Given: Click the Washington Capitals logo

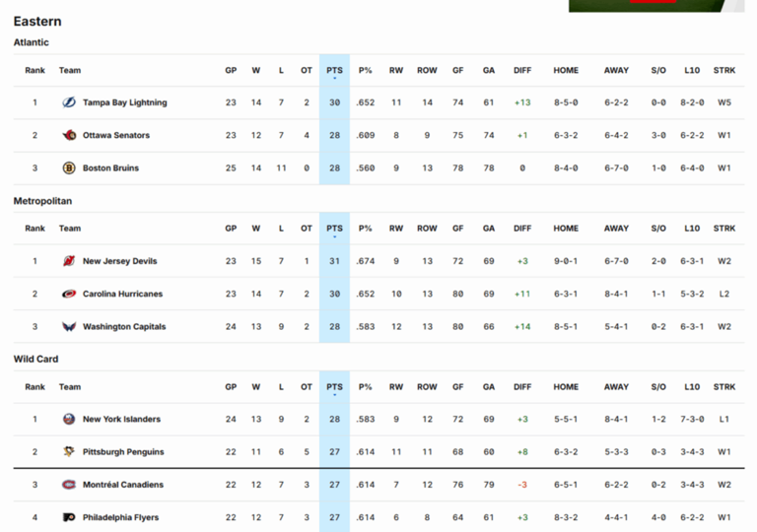Looking at the screenshot, I should point(69,327).
